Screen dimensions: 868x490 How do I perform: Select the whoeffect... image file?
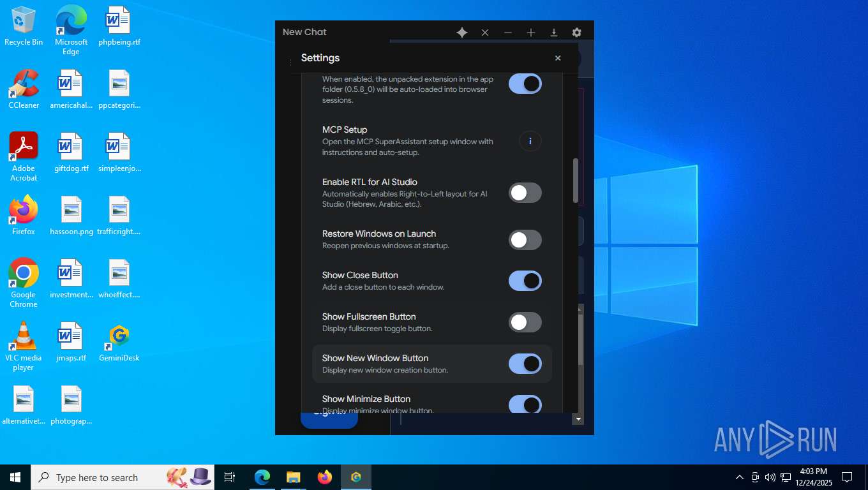119,279
